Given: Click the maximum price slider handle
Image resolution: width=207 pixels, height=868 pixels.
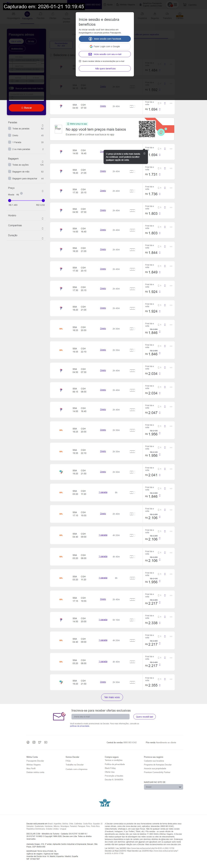Looking at the screenshot, I should coord(43,200).
